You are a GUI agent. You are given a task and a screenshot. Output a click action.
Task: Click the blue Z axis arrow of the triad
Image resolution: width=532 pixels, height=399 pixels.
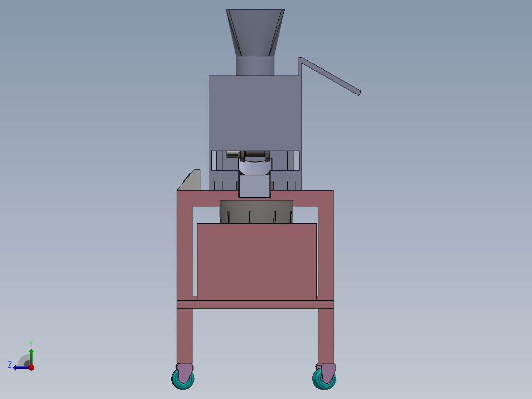point(20,367)
